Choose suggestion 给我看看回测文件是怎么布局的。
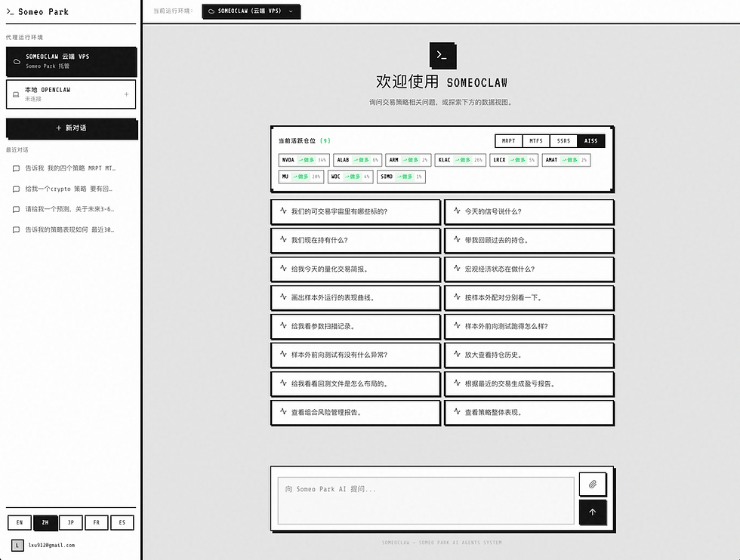This screenshot has height=560, width=740. tap(356, 384)
